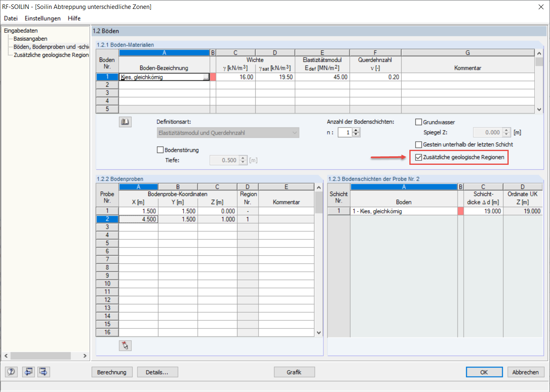550x392 pixels.
Task: Click left arrow of navigator horizontal scrollbar
Action: pyautogui.click(x=6, y=356)
